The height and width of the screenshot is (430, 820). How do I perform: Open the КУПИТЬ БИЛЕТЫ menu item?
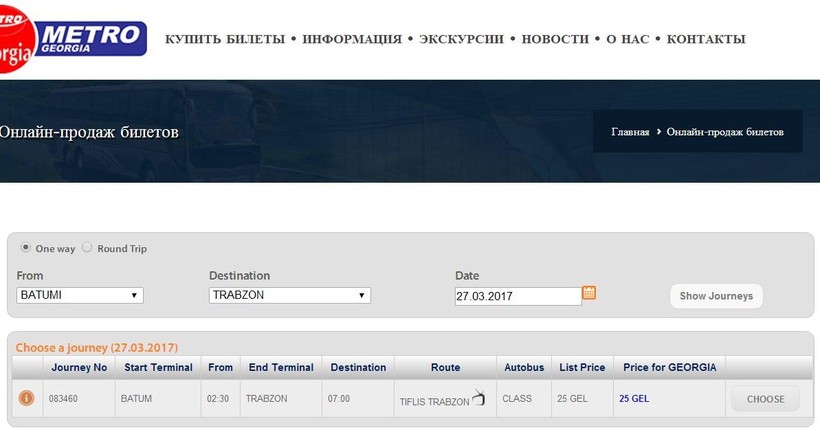click(225, 39)
